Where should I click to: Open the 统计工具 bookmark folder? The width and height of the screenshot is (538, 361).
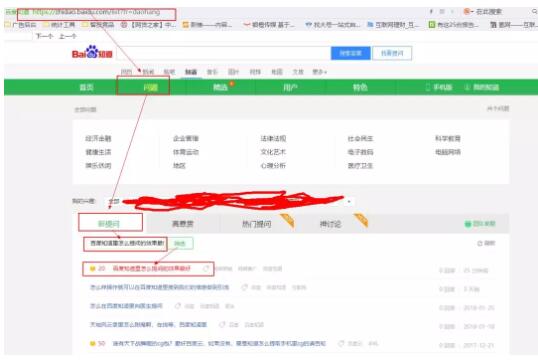pyautogui.click(x=59, y=25)
